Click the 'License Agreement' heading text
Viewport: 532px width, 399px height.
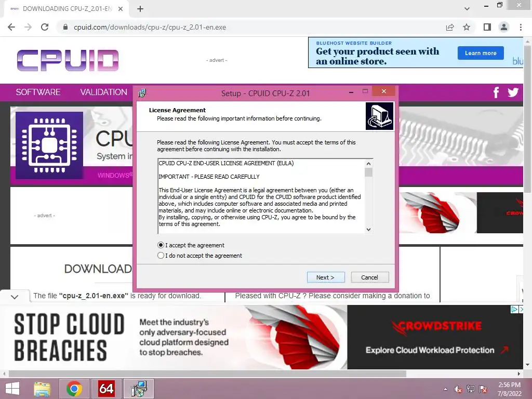pyautogui.click(x=177, y=110)
